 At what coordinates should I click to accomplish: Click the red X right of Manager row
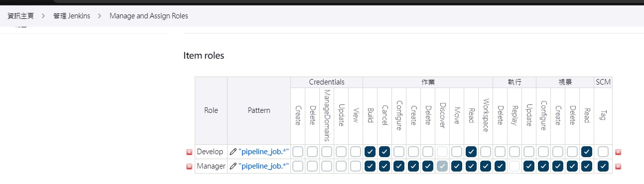click(618, 167)
